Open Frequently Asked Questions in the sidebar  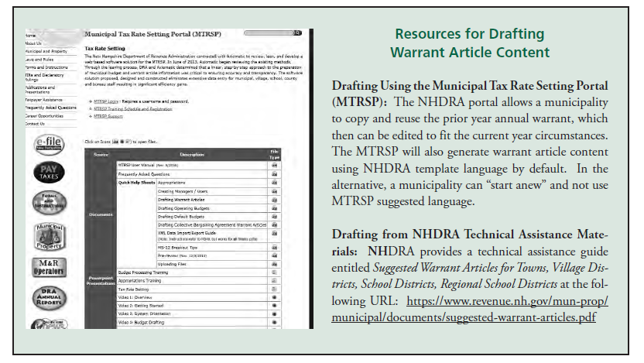[x=51, y=108]
